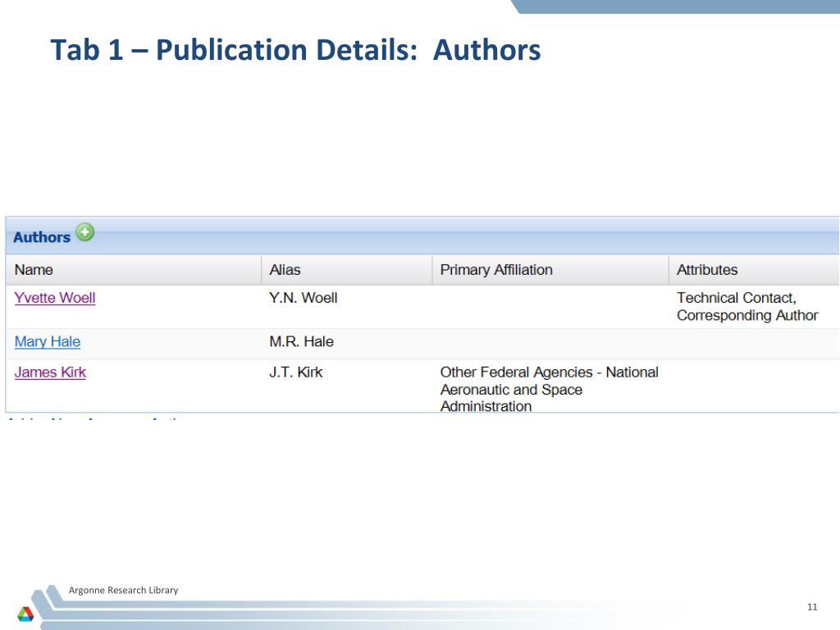840x630 pixels.
Task: Select the alias J.T. Kirk
Action: pyautogui.click(x=295, y=372)
